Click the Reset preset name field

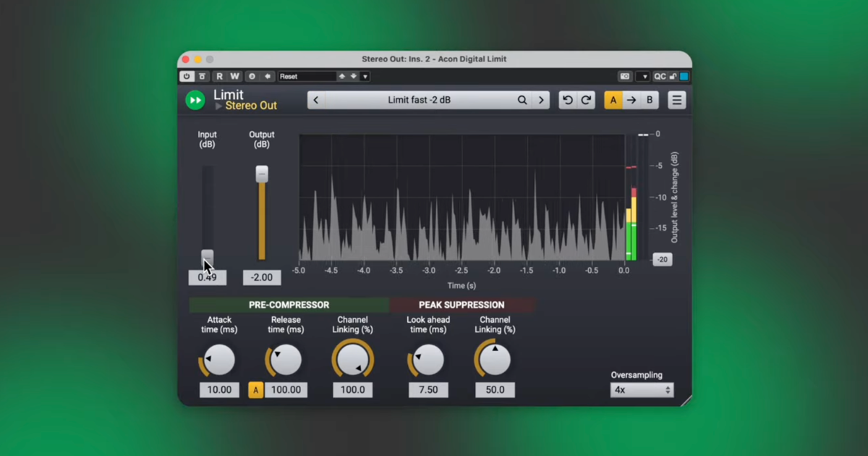tap(307, 76)
